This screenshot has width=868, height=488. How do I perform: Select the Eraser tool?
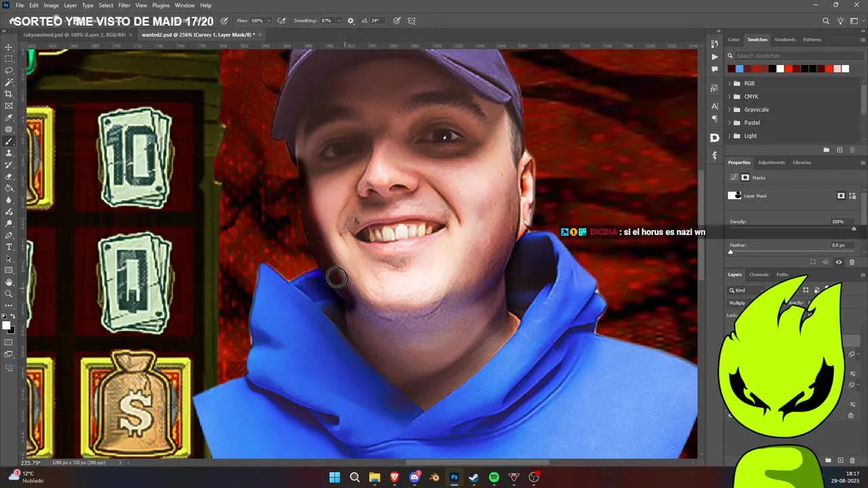pos(9,177)
